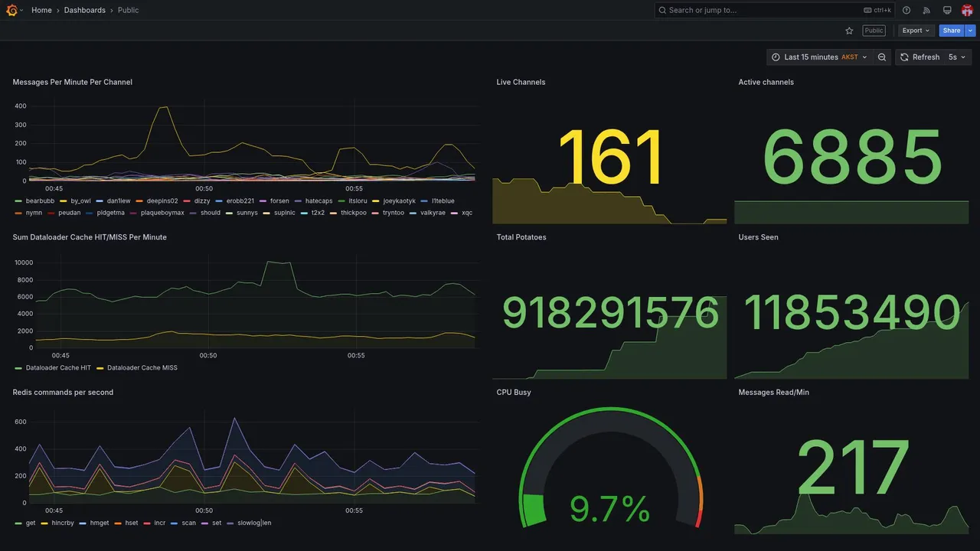Click the Public badge
Screen dimensions: 980x551
pyautogui.click(x=874, y=31)
